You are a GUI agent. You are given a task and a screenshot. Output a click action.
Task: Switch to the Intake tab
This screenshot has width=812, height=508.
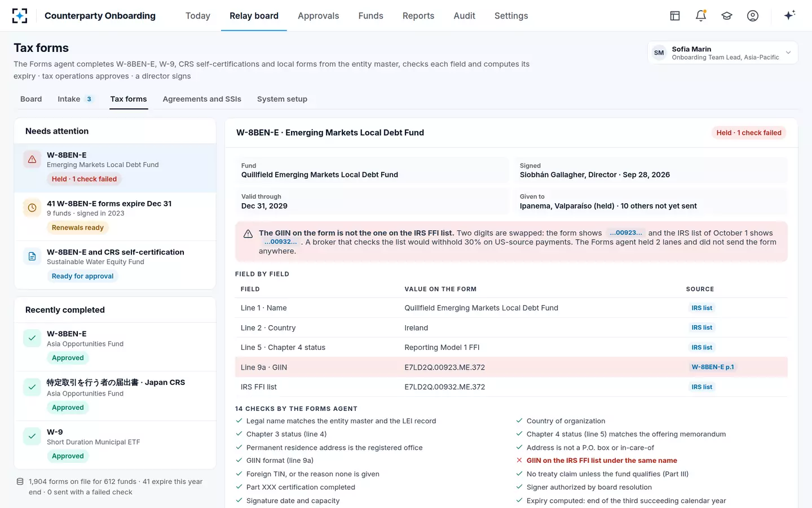[x=76, y=99]
